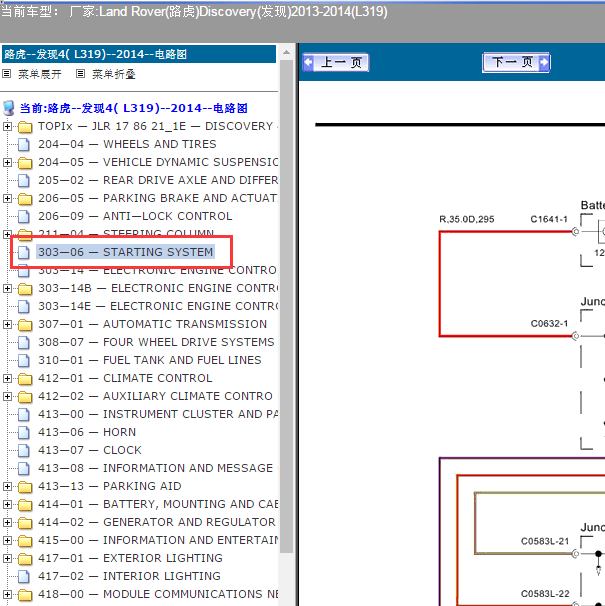Click the 303-06 Starting System page icon

pos(24,252)
